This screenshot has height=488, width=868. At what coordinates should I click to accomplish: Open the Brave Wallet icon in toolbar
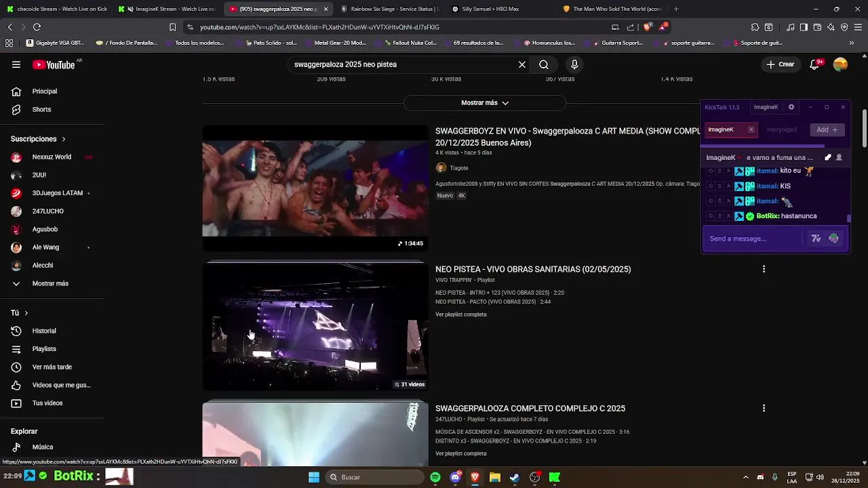click(x=817, y=27)
